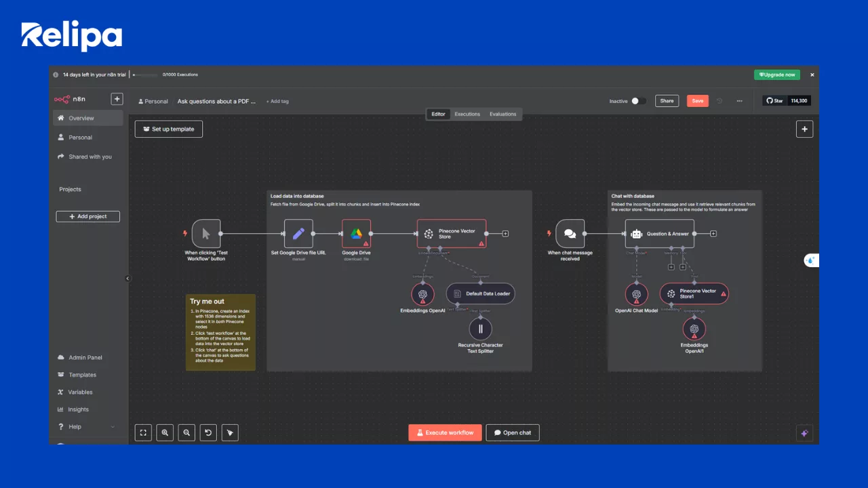Click the executions usage progress bar
The height and width of the screenshot is (488, 868).
pyautogui.click(x=145, y=75)
